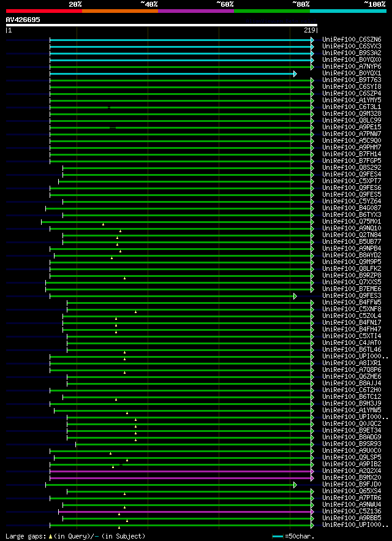Select label UniRef100_B7FH14

click(x=352, y=154)
